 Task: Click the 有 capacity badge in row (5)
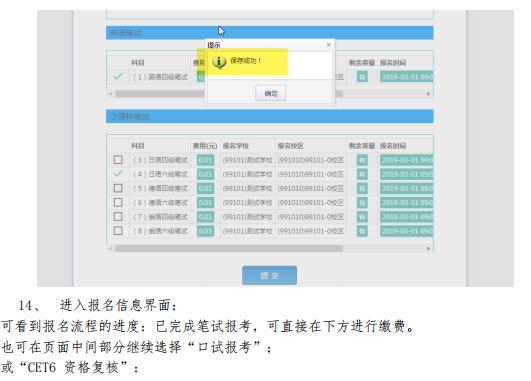362,188
